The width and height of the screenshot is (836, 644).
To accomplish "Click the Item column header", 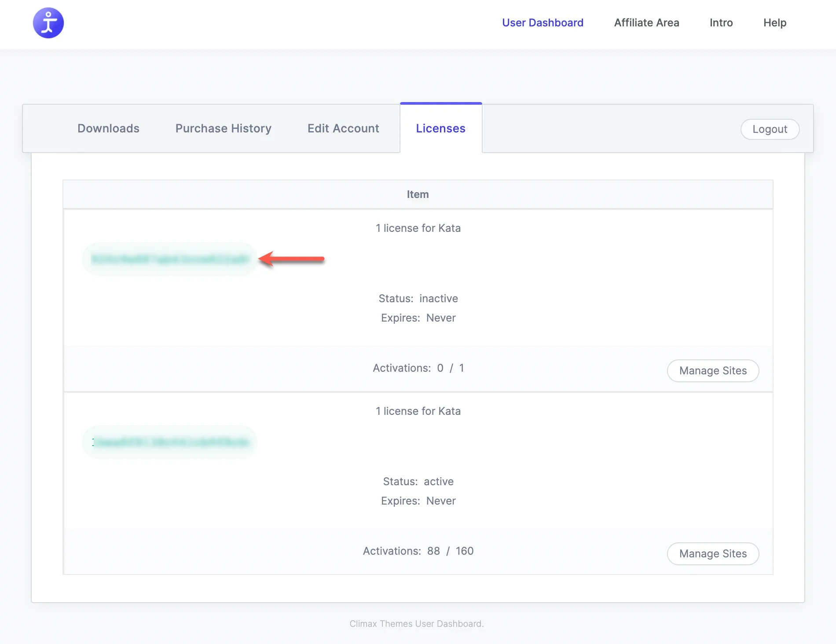I will [418, 194].
